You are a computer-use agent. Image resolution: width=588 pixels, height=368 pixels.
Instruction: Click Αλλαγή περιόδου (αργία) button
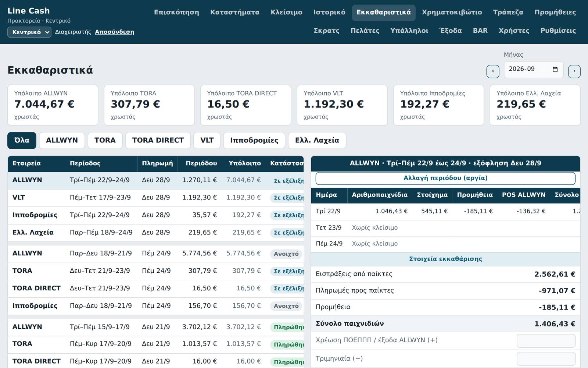[445, 178]
